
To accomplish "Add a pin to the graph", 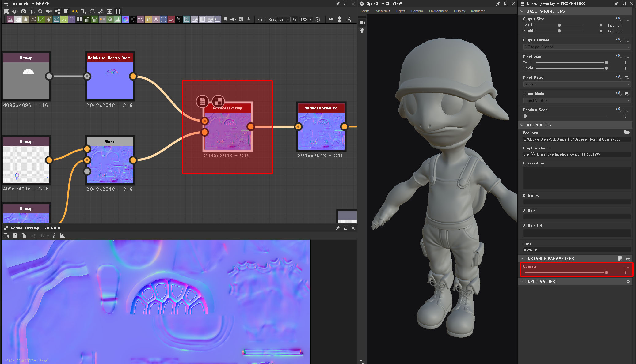I will (x=249, y=19).
